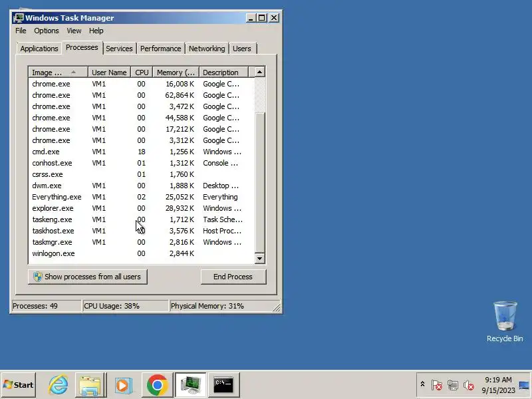Select the Processes tab
The height and width of the screenshot is (399, 532).
82,47
